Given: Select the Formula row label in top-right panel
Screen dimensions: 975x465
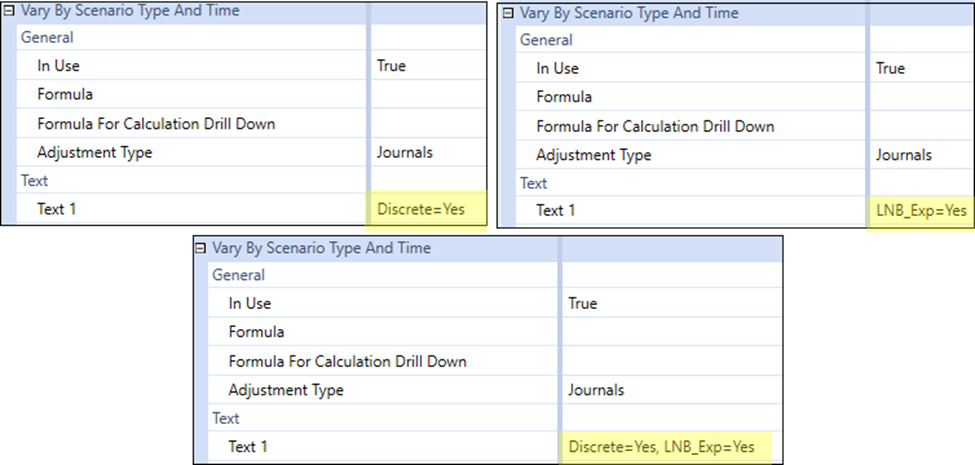Looking at the screenshot, I should pos(564,97).
